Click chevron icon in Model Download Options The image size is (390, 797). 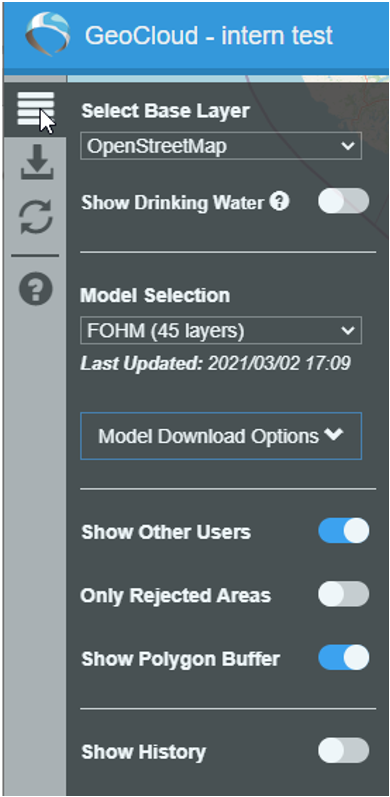click(x=334, y=435)
